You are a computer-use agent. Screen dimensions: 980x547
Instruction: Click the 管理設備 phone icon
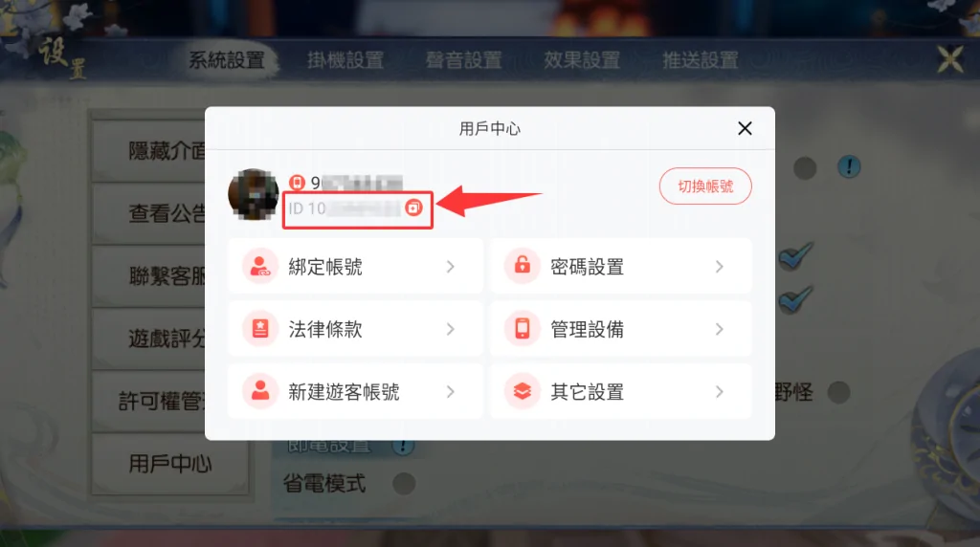coord(522,329)
